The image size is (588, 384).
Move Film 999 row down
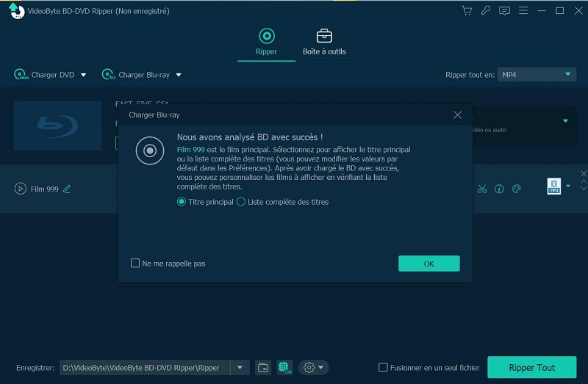[x=584, y=188]
